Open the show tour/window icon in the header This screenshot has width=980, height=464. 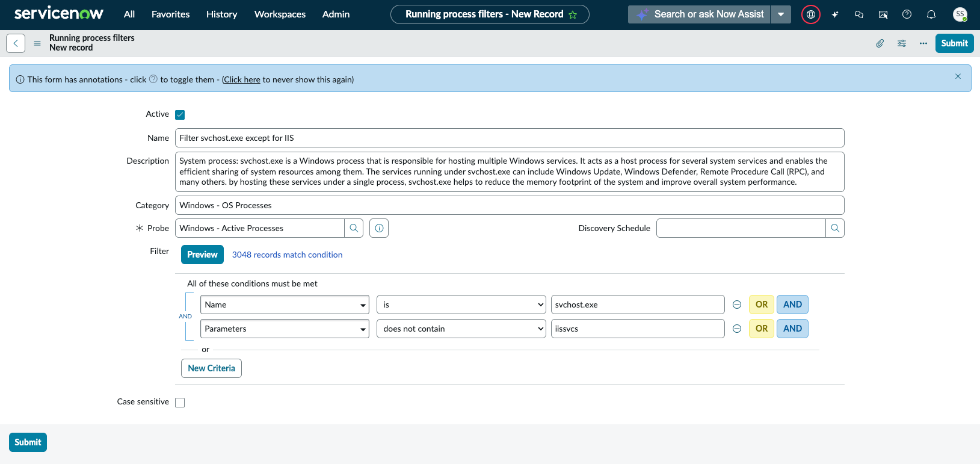click(x=883, y=14)
